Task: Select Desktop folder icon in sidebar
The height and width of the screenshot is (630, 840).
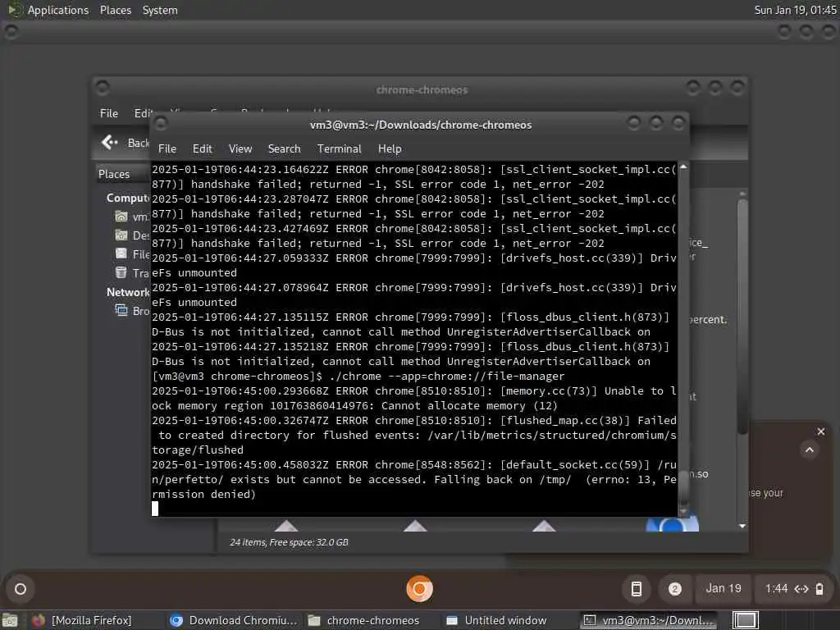Action: (121, 235)
